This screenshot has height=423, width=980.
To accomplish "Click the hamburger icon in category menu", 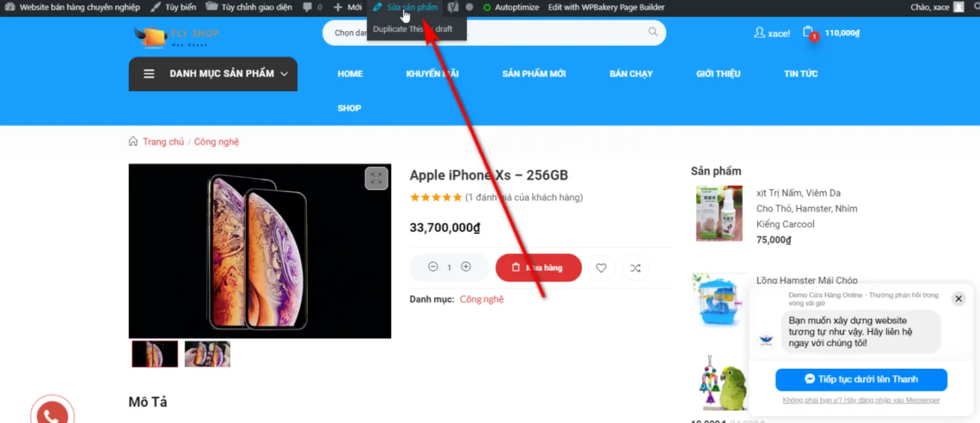I will 149,74.
